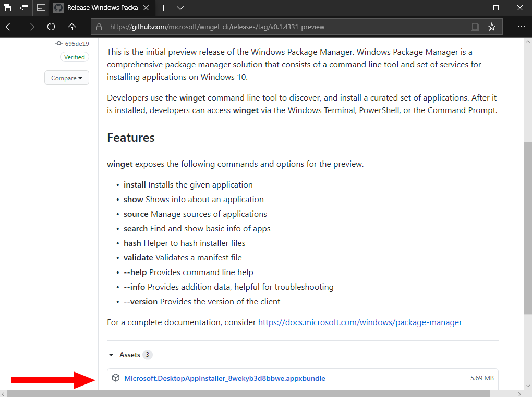Viewport: 532px width, 397px height.
Task: Maximize the browser window
Action: 495,8
